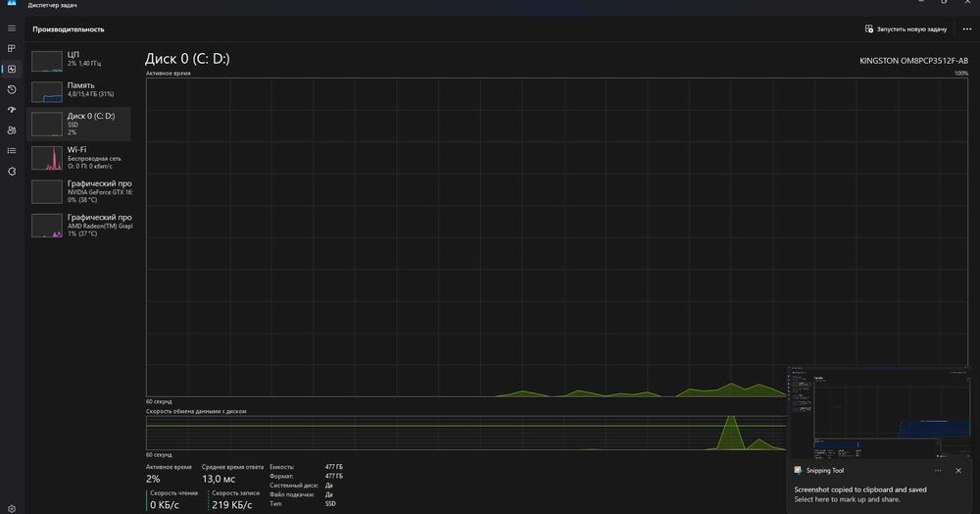Click the 'Скорость записи' label
Viewport: 980px width, 514px height.
[x=235, y=492]
